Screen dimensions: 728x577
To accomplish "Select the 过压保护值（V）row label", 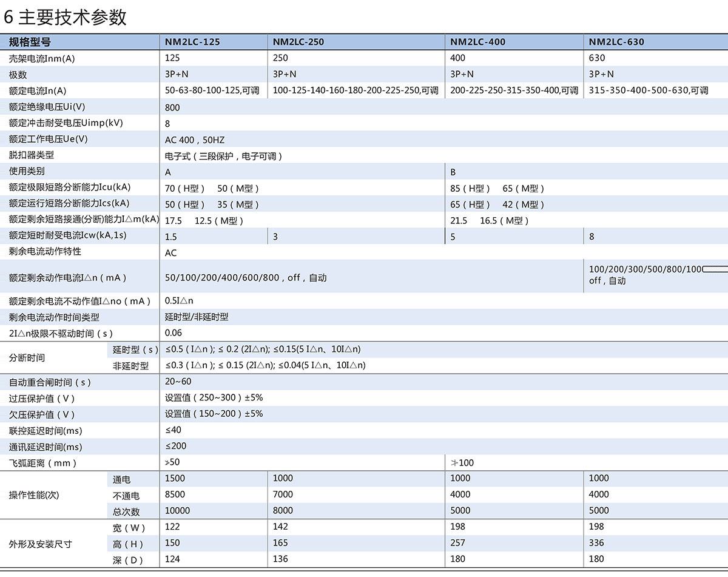I will coord(42,399).
